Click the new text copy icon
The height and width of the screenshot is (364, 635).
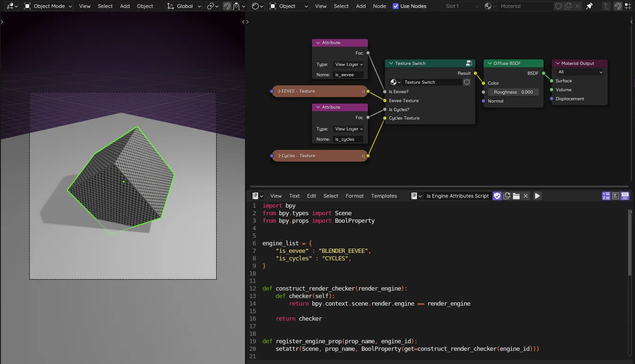click(507, 196)
